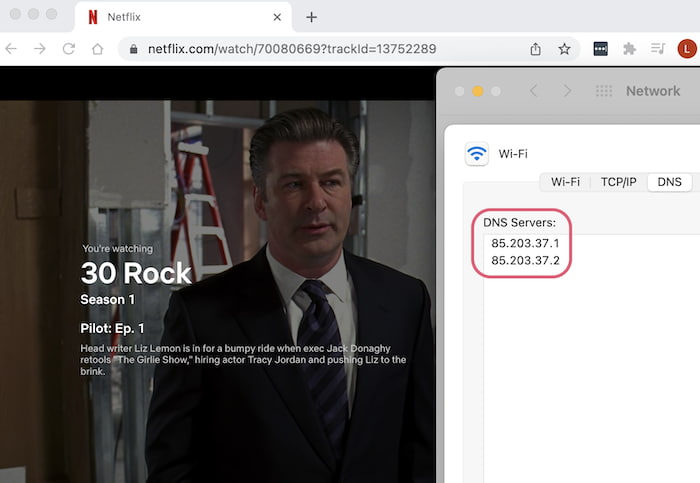This screenshot has height=483, width=700.
Task: Click the Pilot: Ep. 1 episode title
Action: 112,329
